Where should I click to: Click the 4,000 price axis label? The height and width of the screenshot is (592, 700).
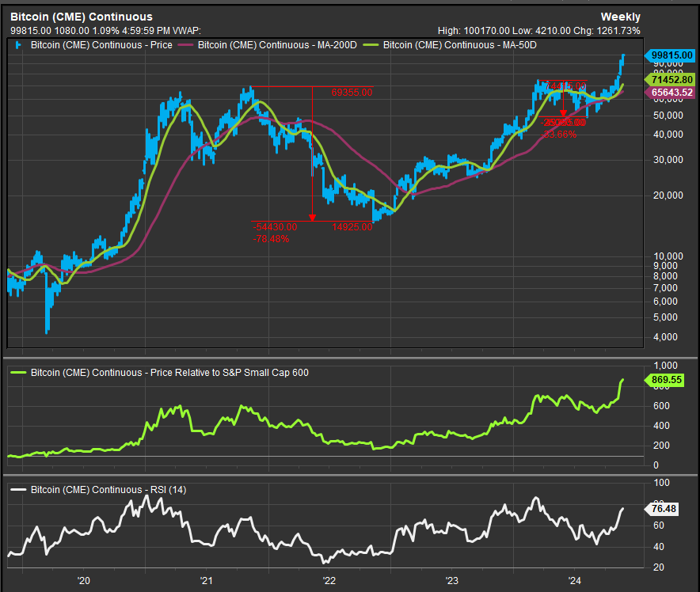pos(666,337)
